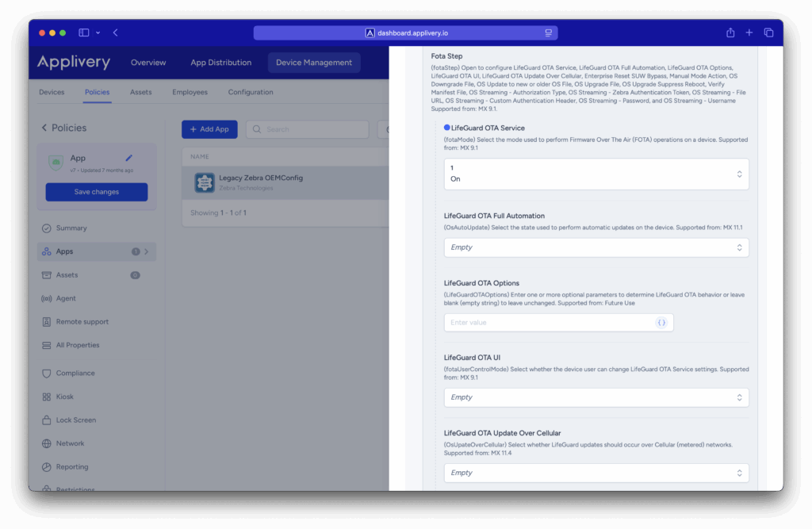This screenshot has height=529, width=812.
Task: Open the App Distribution menu
Action: (x=220, y=63)
